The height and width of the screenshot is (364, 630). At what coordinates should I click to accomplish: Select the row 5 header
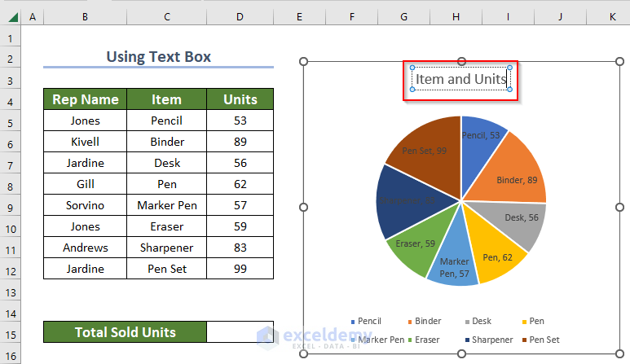pyautogui.click(x=11, y=121)
